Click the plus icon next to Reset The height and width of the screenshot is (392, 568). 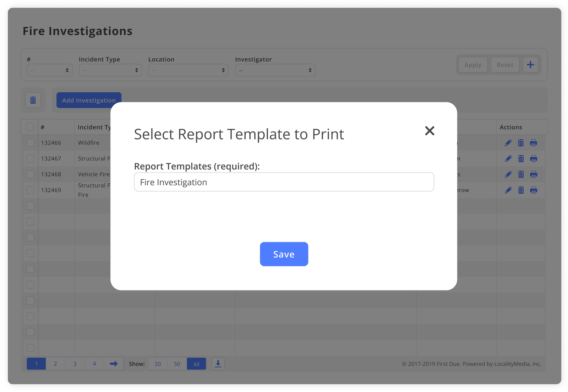(530, 65)
